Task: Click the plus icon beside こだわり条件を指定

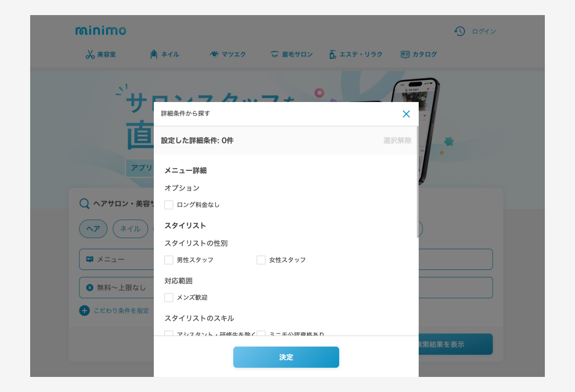Action: (84, 311)
